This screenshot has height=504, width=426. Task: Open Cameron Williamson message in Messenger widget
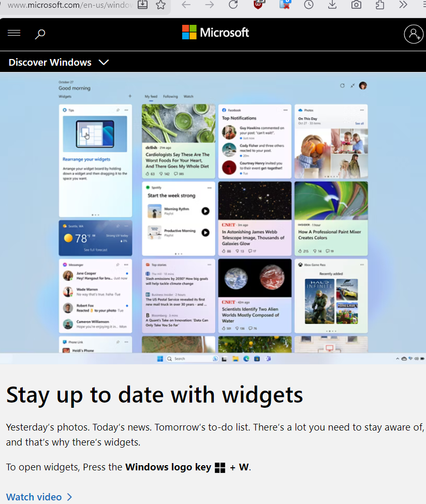95,324
